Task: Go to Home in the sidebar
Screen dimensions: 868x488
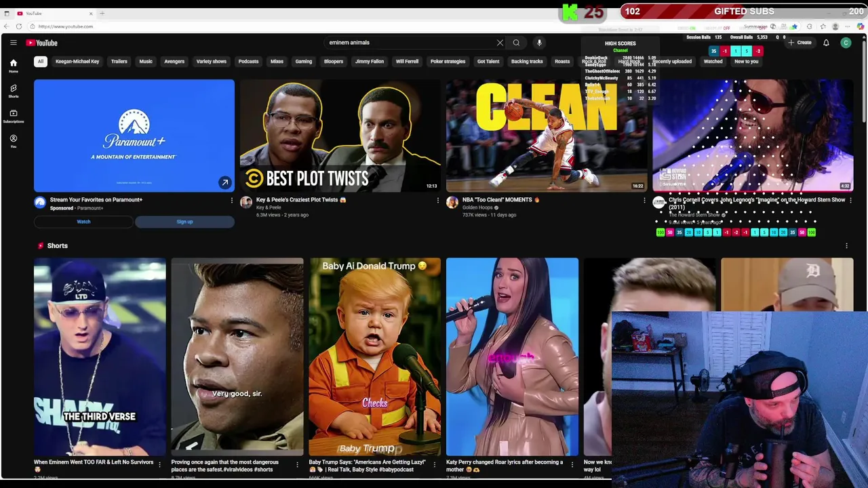Action: (x=13, y=66)
